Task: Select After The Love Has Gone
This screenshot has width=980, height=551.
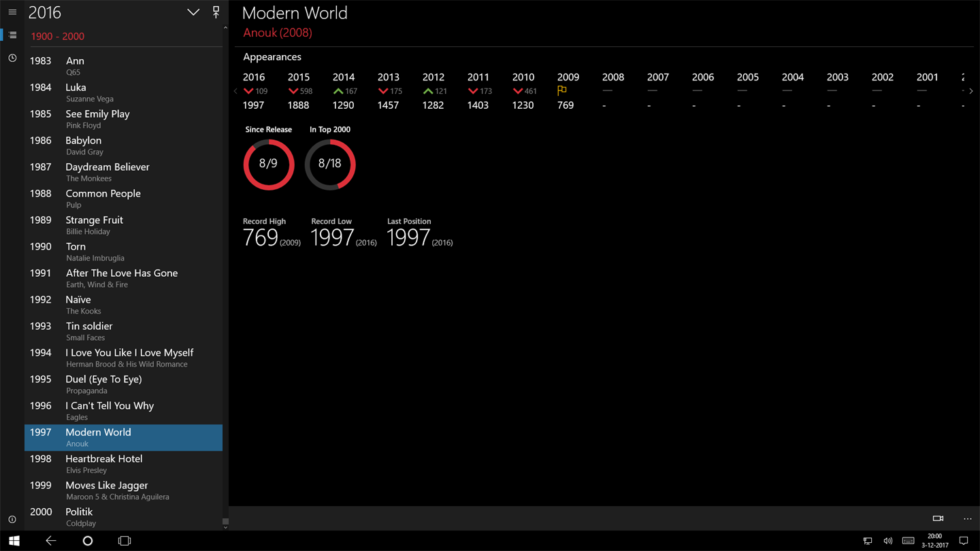Action: click(123, 278)
